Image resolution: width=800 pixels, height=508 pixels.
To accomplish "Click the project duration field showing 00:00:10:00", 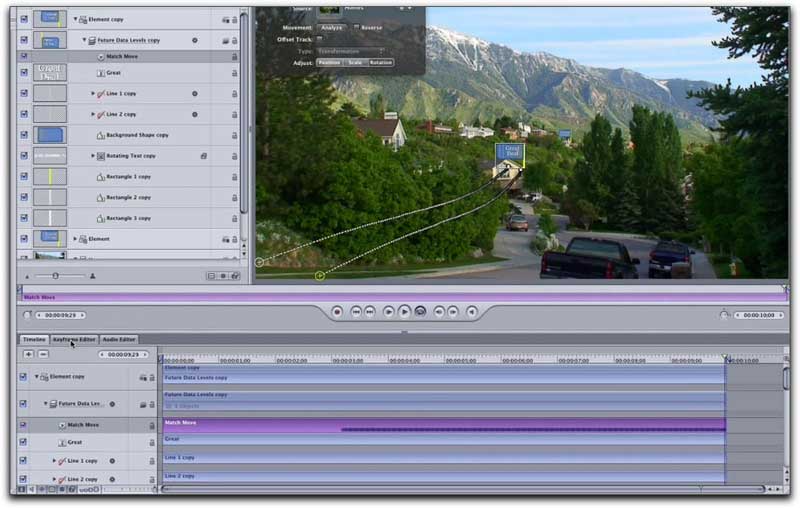I will coord(759,316).
